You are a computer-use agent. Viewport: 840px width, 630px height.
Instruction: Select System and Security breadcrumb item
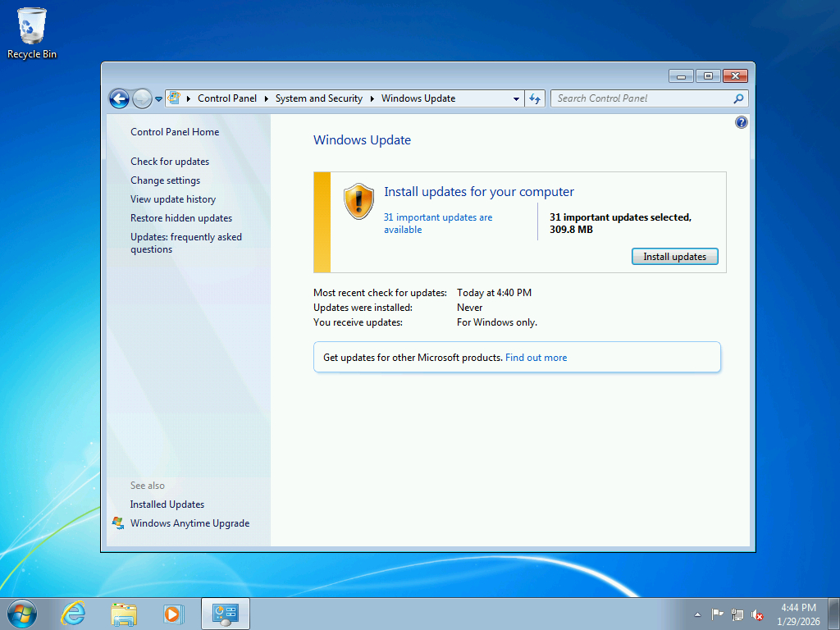coord(319,98)
